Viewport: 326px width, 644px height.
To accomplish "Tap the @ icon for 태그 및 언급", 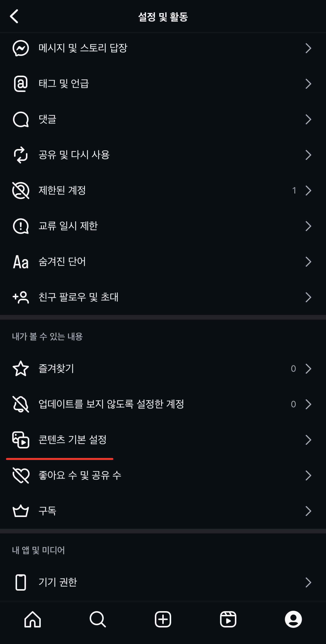I will [21, 84].
